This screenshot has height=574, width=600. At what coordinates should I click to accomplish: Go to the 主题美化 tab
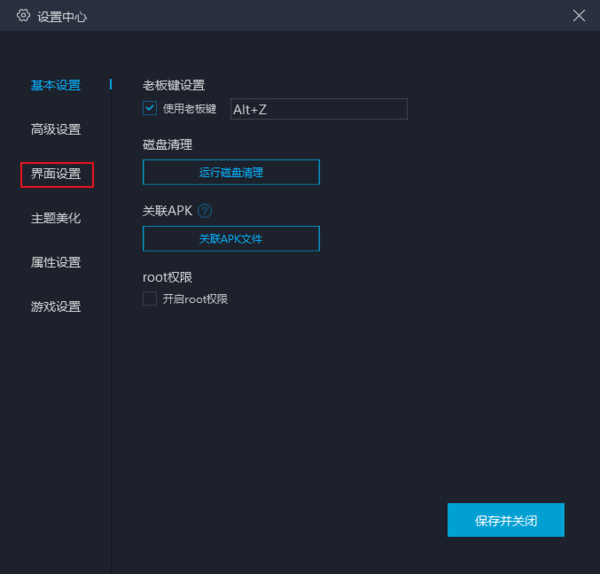click(56, 218)
